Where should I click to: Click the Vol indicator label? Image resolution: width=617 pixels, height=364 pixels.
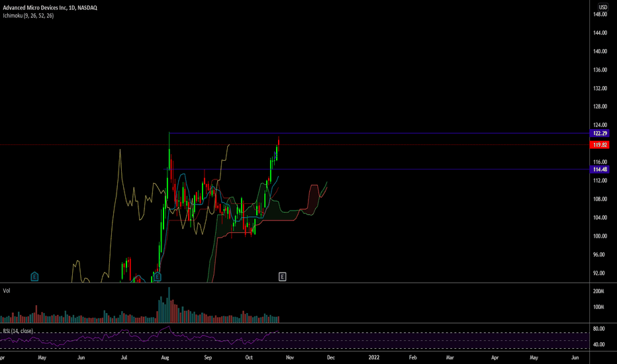pos(7,291)
